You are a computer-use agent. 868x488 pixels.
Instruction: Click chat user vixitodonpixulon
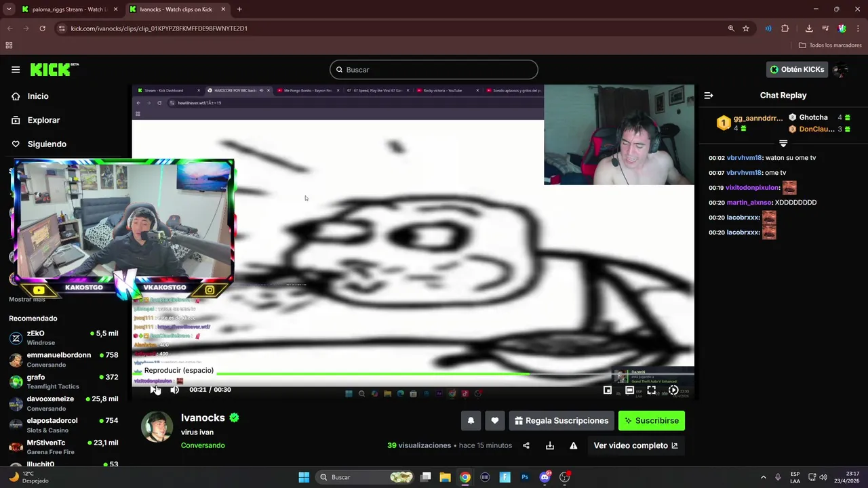click(x=752, y=188)
